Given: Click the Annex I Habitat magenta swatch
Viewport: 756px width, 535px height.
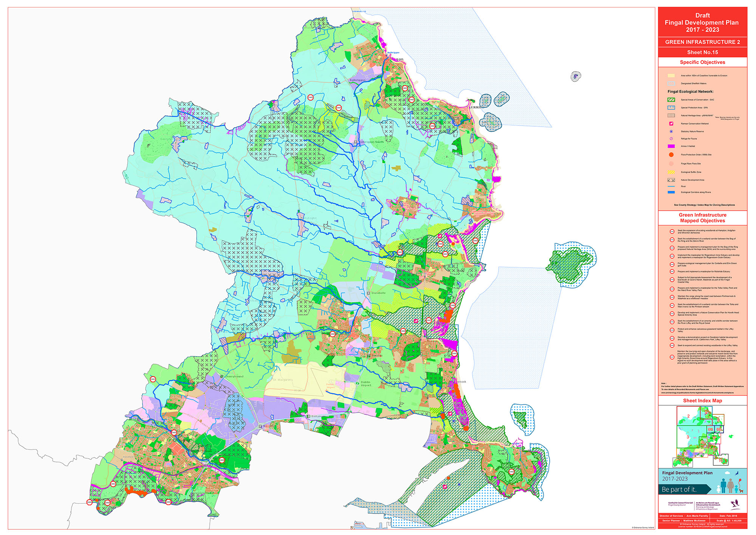Looking at the screenshot, I should [671, 146].
